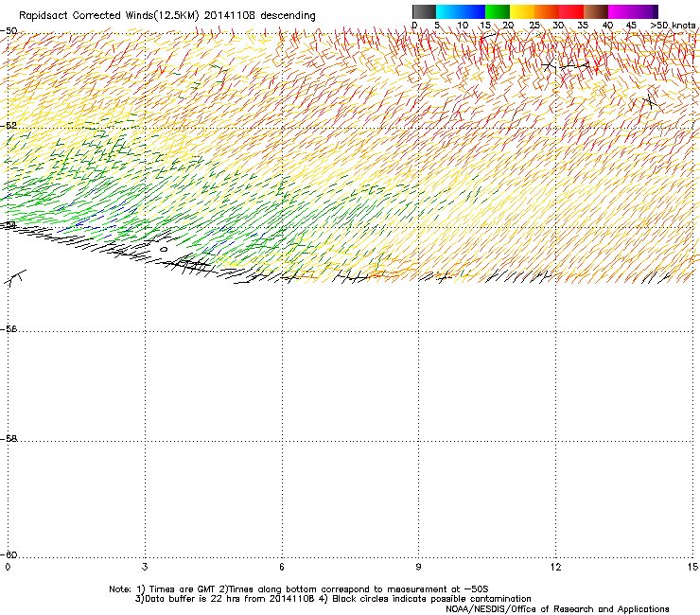Click the cyan-blue 5-15 knots legend swatch
Image resolution: width=700 pixels, height=615 pixels.
click(x=461, y=11)
